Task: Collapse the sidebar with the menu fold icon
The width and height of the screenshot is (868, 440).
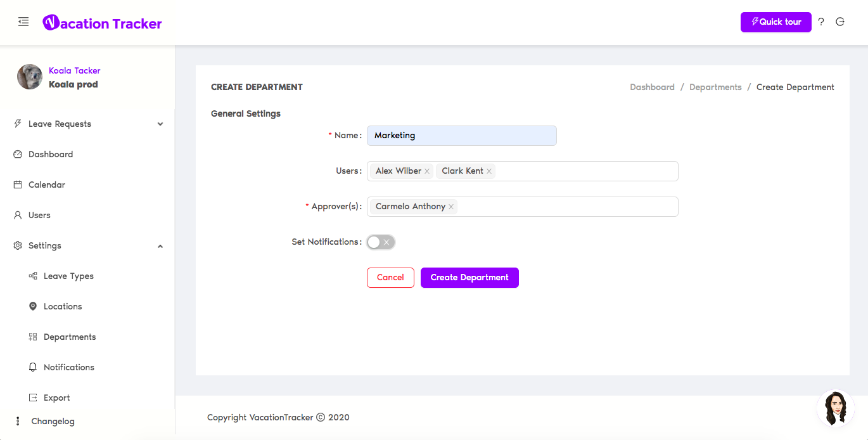Action: (23, 22)
